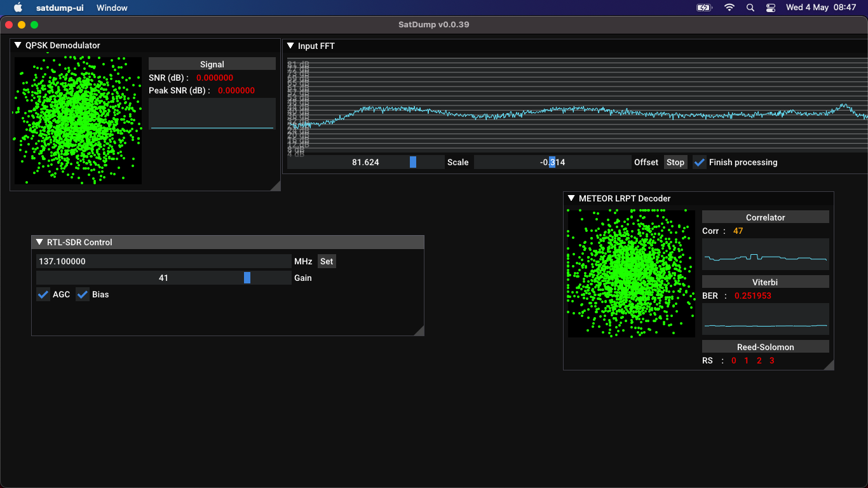This screenshot has width=868, height=488.
Task: Click the BER value 0.251953
Action: click(753, 295)
